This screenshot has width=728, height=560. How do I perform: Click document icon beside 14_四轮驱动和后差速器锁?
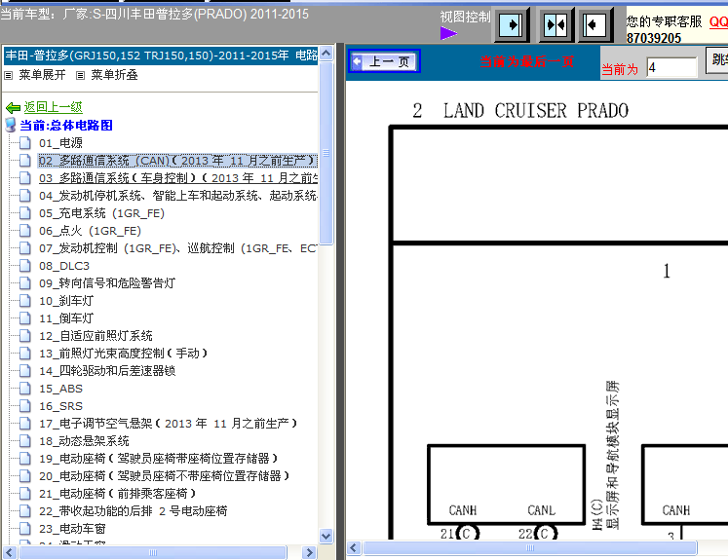25,371
